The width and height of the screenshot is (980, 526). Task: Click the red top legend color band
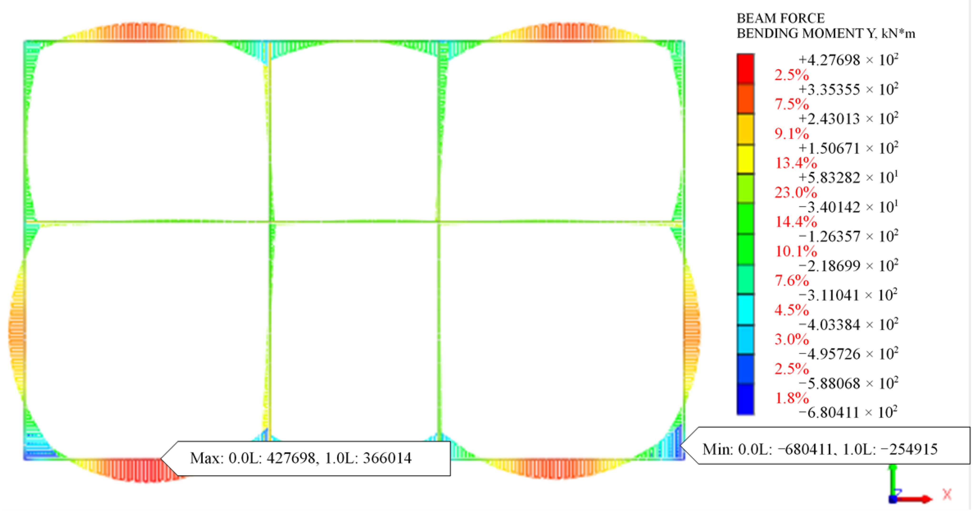tap(745, 69)
